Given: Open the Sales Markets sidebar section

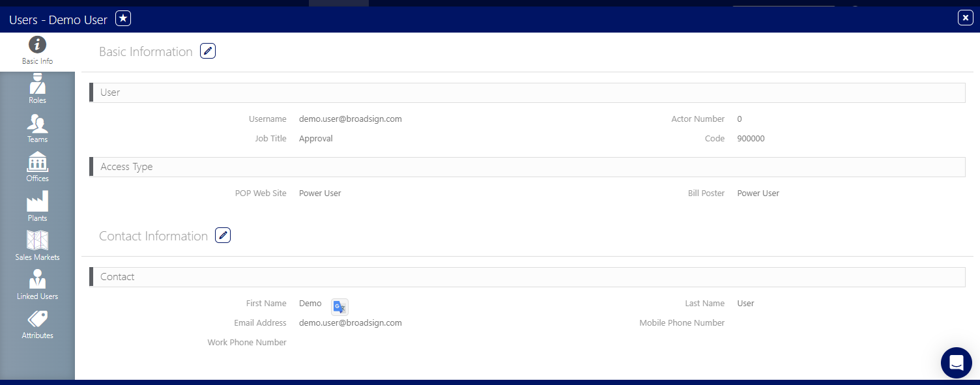Looking at the screenshot, I should tap(37, 246).
